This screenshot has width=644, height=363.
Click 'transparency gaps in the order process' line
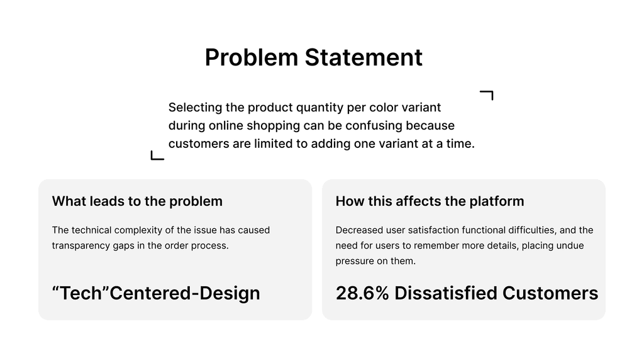coord(140,245)
